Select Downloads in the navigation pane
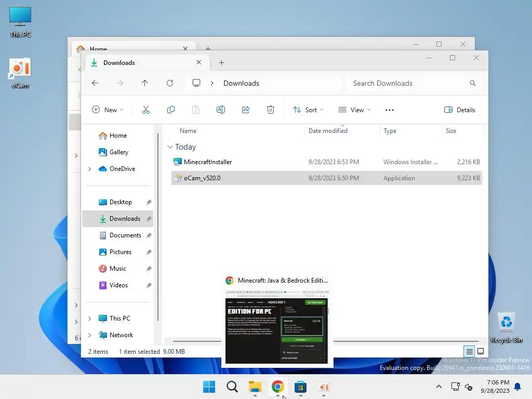This screenshot has height=399, width=532. pyautogui.click(x=118, y=219)
